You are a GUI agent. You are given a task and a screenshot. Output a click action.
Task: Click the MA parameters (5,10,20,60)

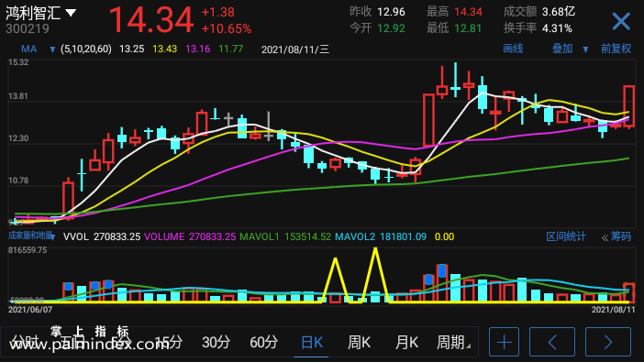[86, 49]
